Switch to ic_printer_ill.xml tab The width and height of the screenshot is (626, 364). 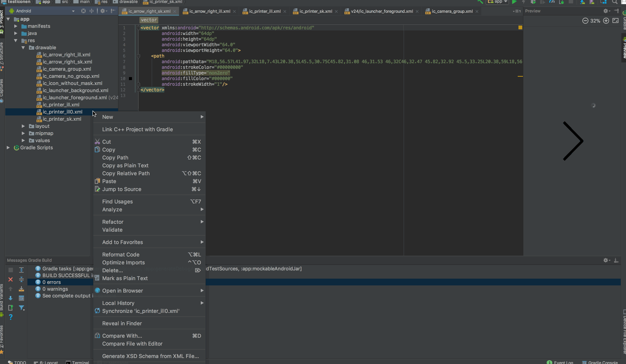[264, 11]
